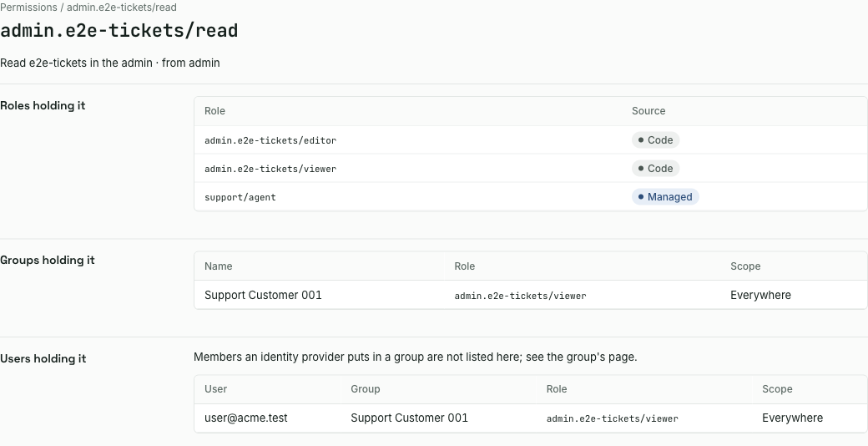Click the Role column header in users table

tap(557, 389)
